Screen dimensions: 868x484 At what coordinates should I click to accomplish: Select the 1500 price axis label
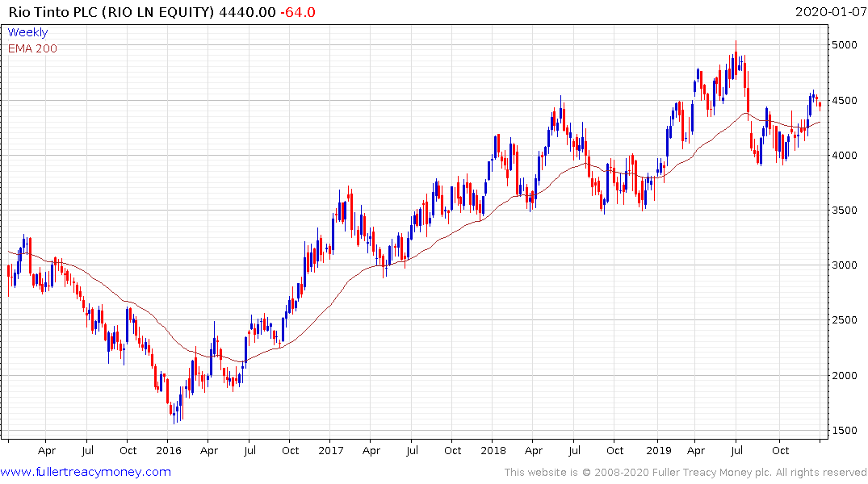pyautogui.click(x=845, y=430)
